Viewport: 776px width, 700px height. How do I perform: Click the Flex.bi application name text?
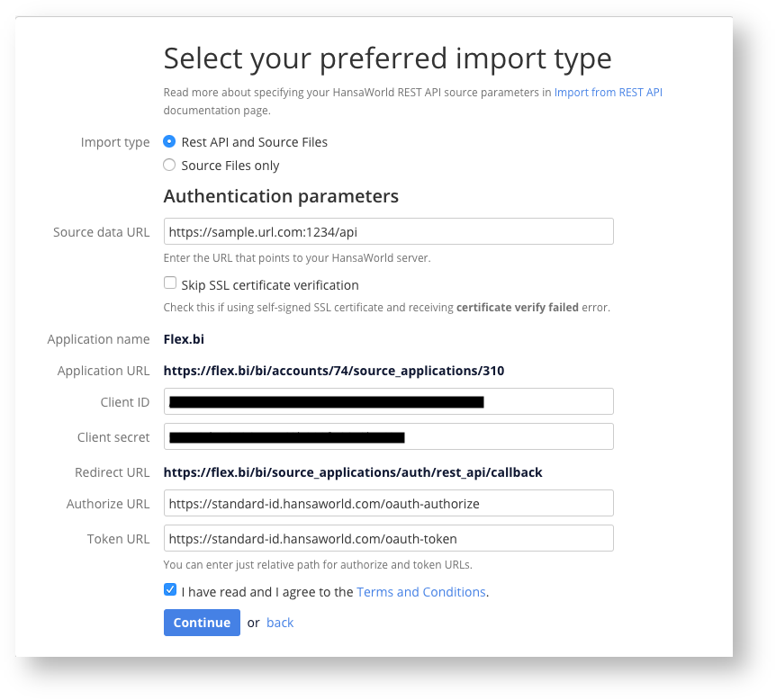click(x=184, y=339)
